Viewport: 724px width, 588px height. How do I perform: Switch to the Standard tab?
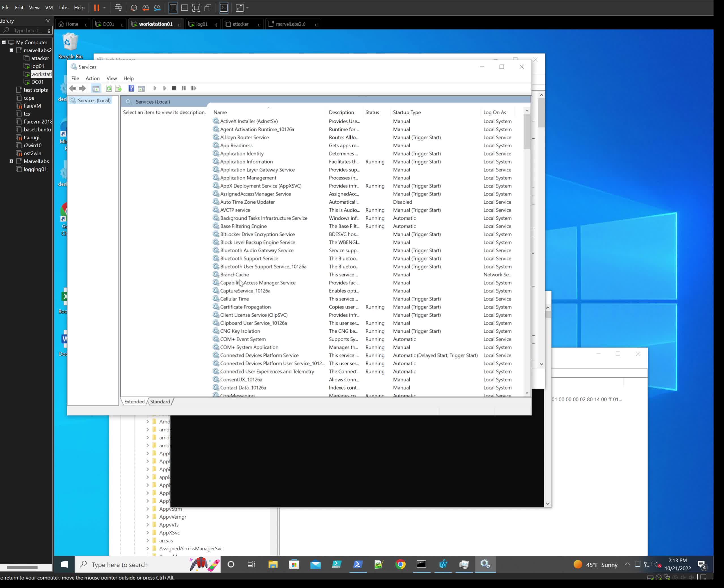(160, 402)
